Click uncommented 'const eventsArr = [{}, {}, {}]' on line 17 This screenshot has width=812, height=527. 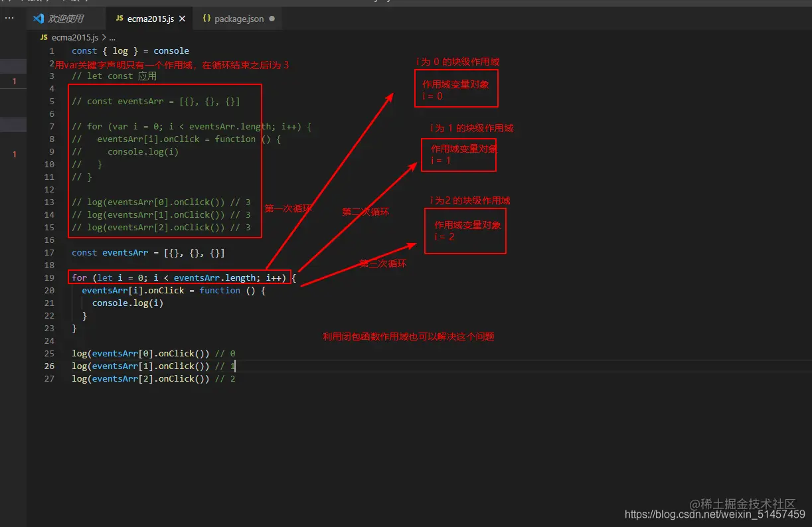[x=148, y=253]
